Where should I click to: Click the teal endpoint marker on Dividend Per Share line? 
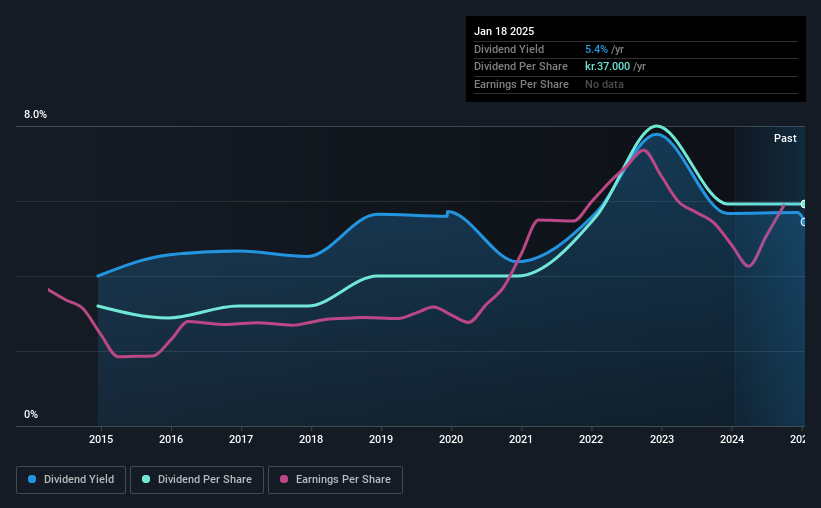804,204
